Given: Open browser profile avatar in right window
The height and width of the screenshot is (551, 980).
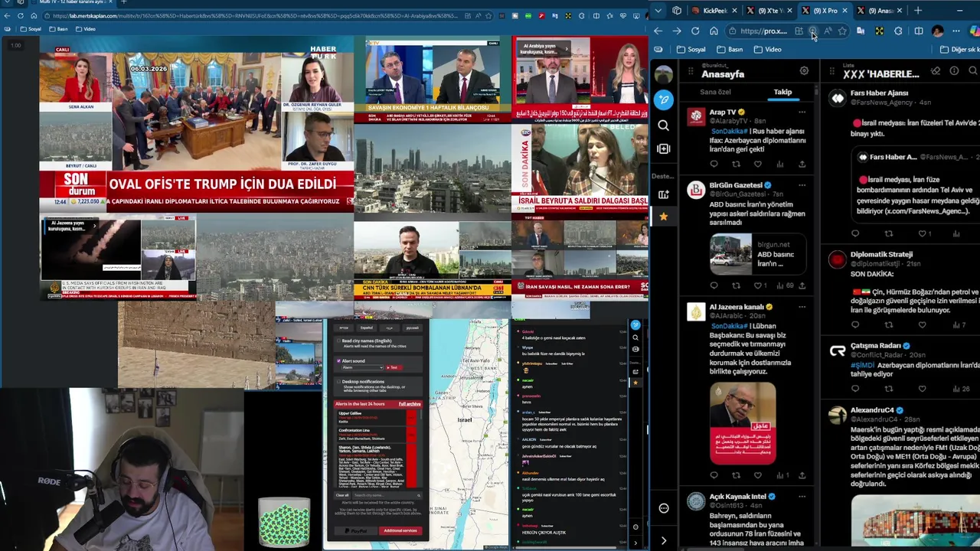Looking at the screenshot, I should pyautogui.click(x=937, y=31).
